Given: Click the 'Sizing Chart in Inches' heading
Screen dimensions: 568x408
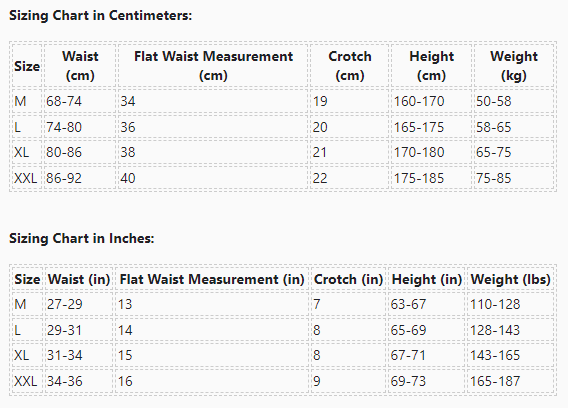Looking at the screenshot, I should coord(82,238).
